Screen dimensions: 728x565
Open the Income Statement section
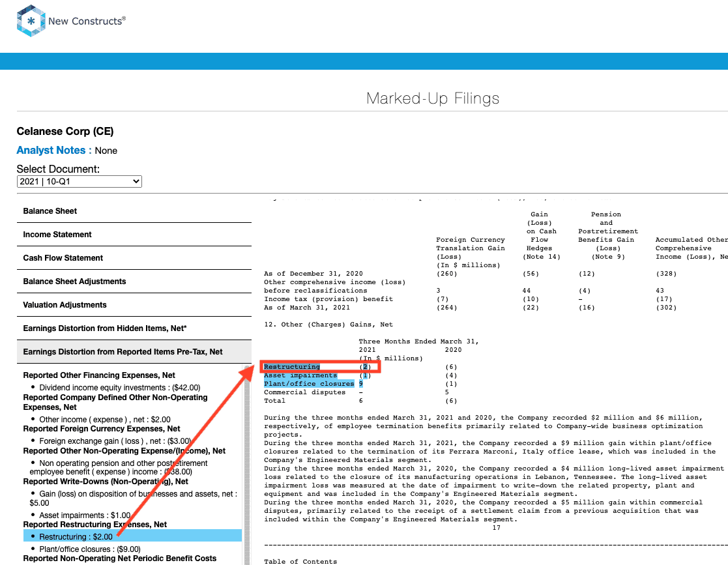[134, 235]
